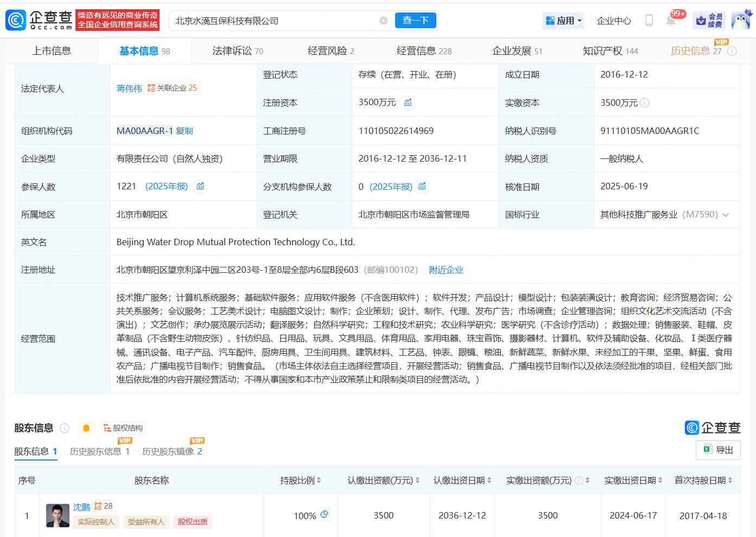This screenshot has height=537, width=756.
Task: Click info icon next to 实缴资本 3500万元
Action: pos(645,103)
